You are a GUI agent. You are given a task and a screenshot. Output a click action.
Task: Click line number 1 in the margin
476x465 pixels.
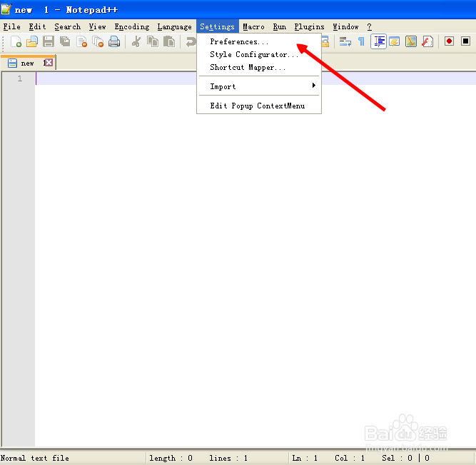coord(20,78)
